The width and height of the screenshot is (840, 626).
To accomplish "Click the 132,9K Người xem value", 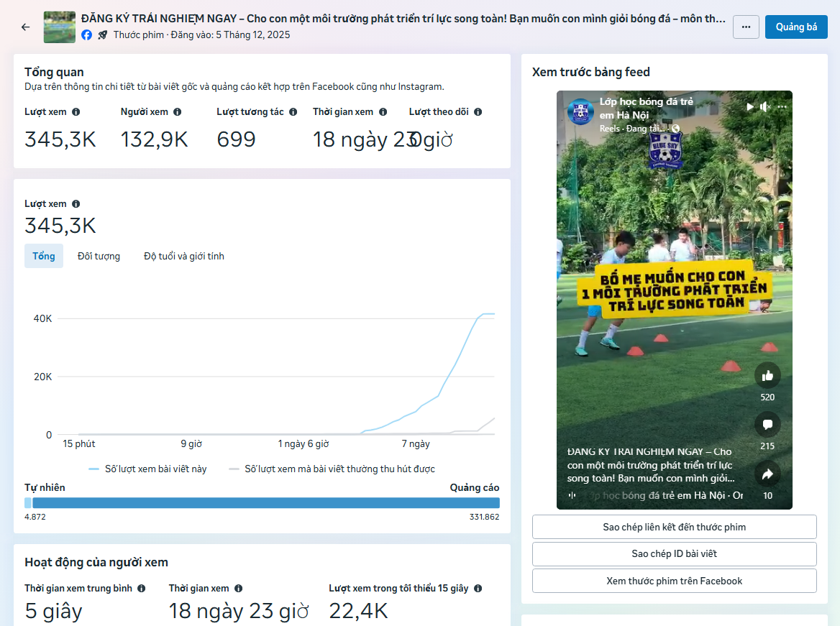I will coord(155,139).
